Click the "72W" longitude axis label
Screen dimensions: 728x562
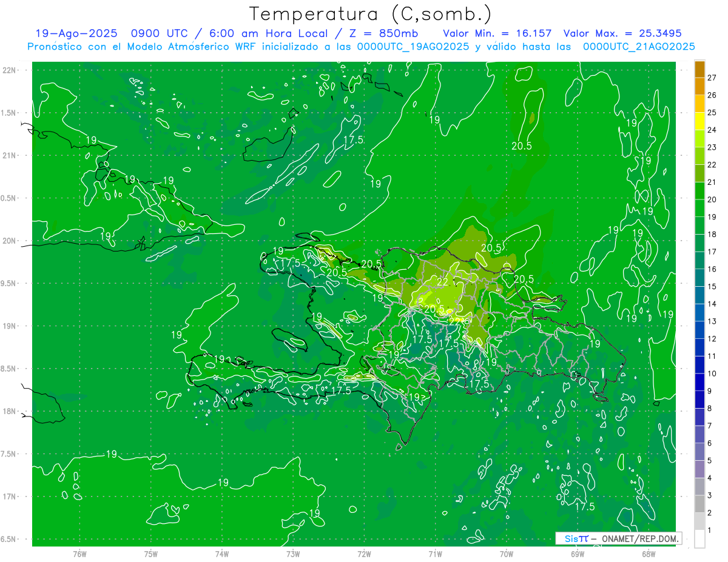(364, 554)
